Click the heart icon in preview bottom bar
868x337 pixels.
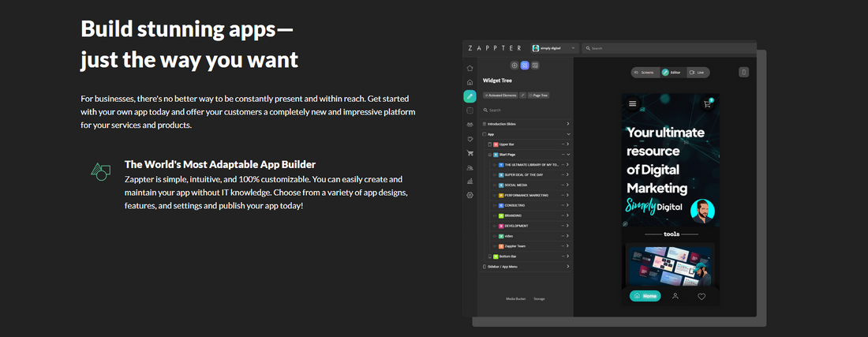(x=701, y=297)
